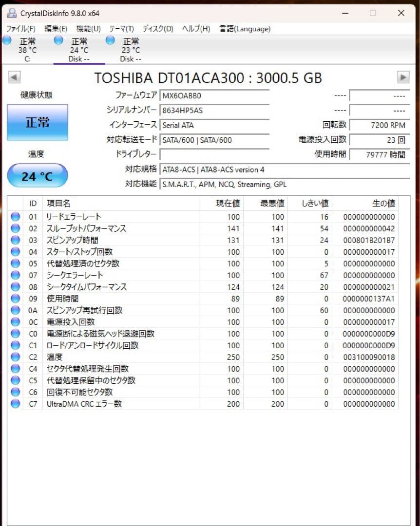Screen dimensions: 420x526
Task: Go to previous disk with left arrow
Action: coord(14,77)
